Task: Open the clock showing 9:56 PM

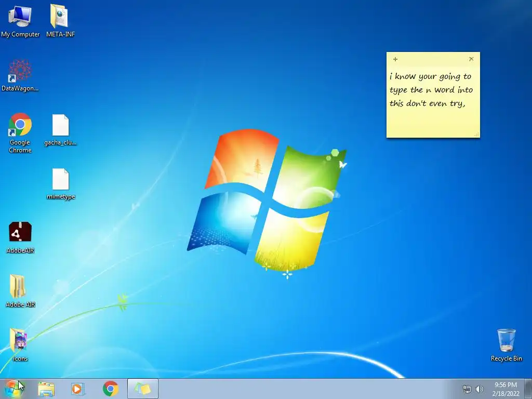Action: (506, 389)
